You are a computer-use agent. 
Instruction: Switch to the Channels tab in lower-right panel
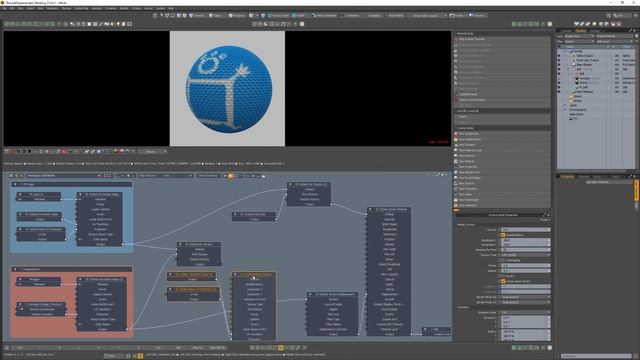584,176
